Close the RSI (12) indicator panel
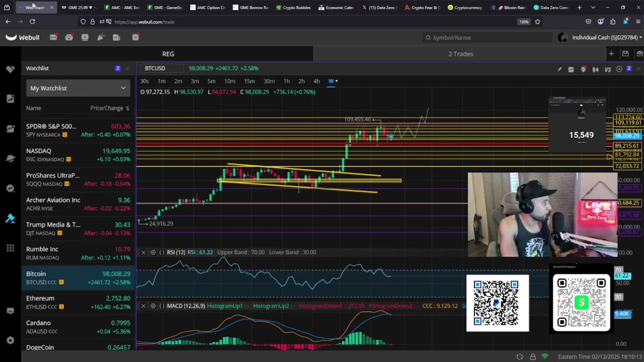644x362 pixels. [x=143, y=252]
